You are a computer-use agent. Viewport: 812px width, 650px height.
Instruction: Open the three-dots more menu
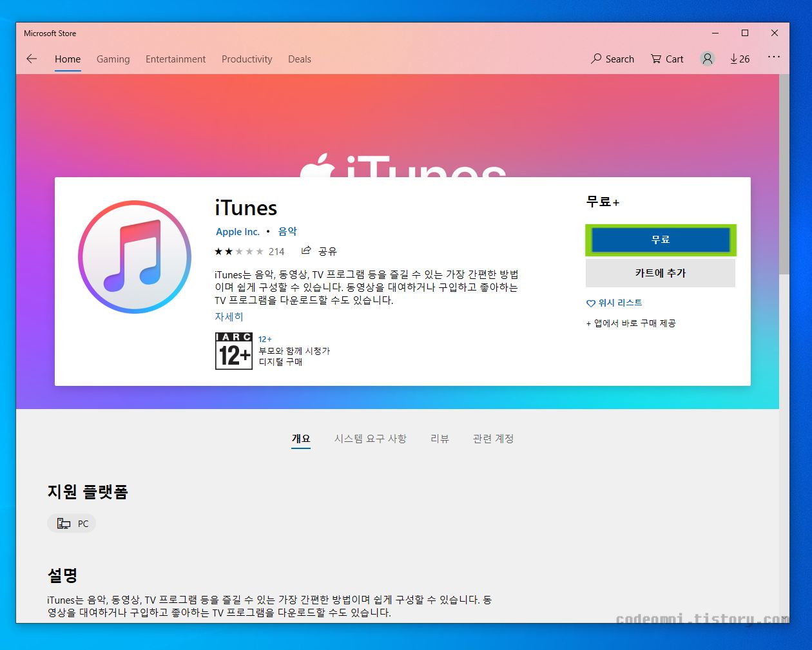click(774, 57)
